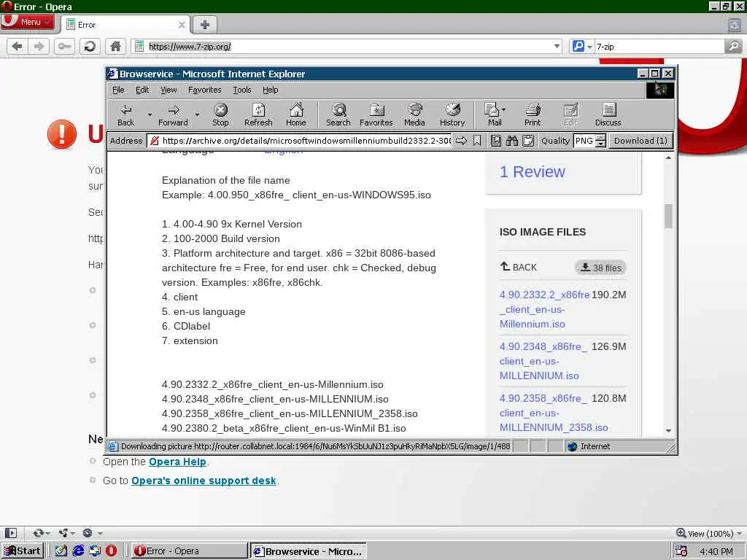The width and height of the screenshot is (747, 560).
Task: Refresh the Browservice page
Action: coord(258,115)
